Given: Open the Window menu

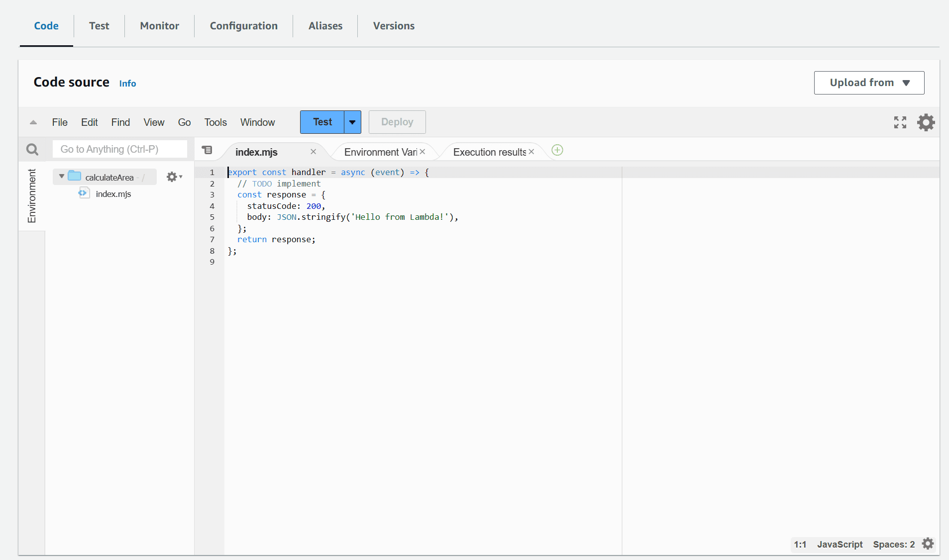Looking at the screenshot, I should pos(257,122).
